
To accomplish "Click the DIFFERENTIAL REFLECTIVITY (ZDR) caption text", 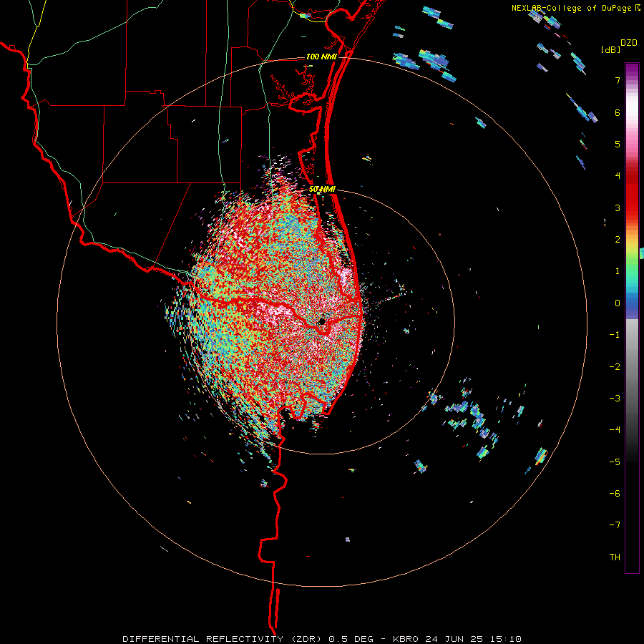I will tap(223, 639).
